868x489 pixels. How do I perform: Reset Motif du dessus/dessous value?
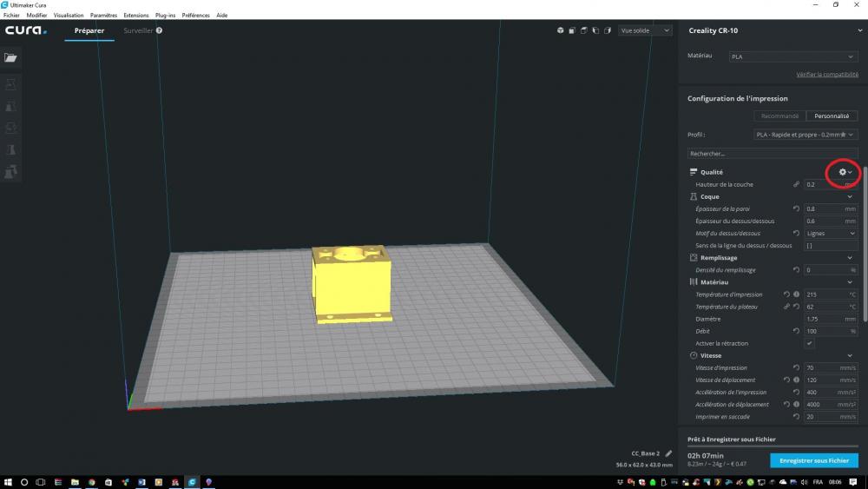(x=796, y=233)
